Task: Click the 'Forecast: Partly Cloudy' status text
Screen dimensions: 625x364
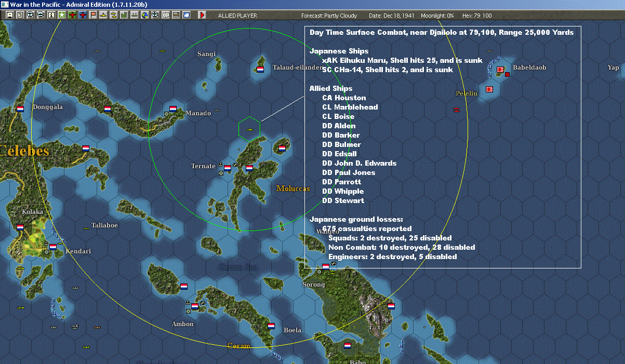Action: [x=329, y=16]
